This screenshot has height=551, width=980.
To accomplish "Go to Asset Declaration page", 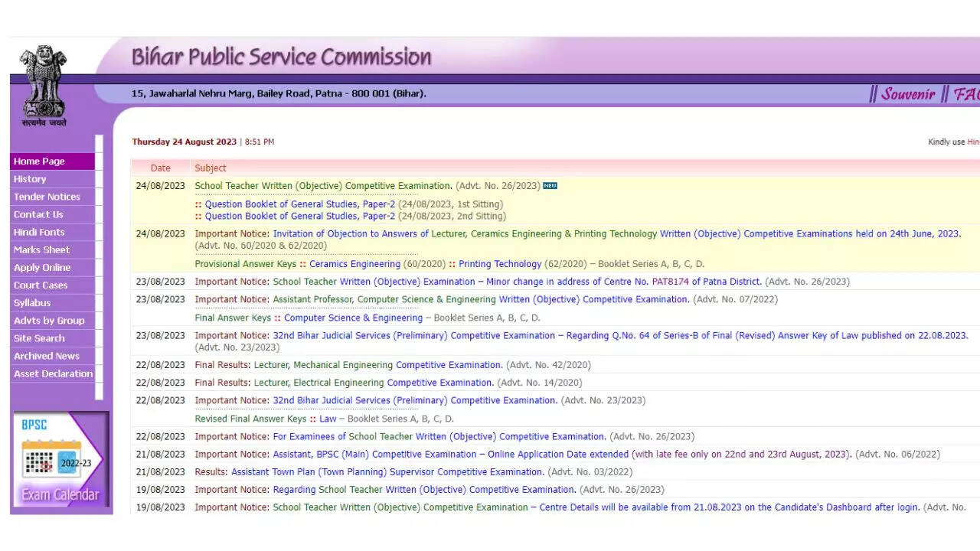I will (53, 373).
